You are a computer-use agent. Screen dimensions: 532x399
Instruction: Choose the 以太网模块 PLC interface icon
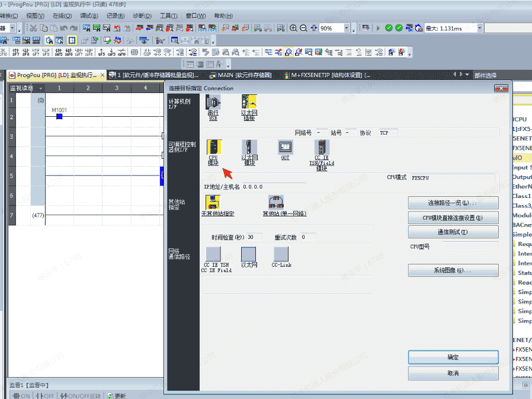(249, 147)
